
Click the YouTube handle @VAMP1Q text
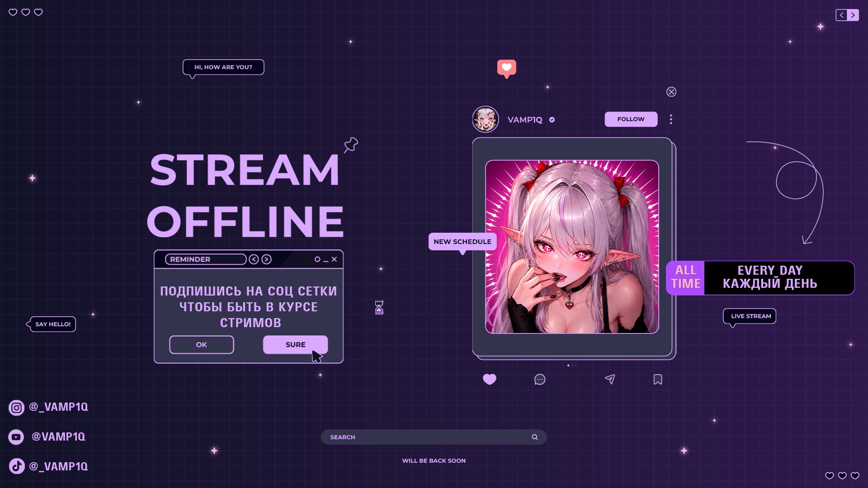[58, 437]
